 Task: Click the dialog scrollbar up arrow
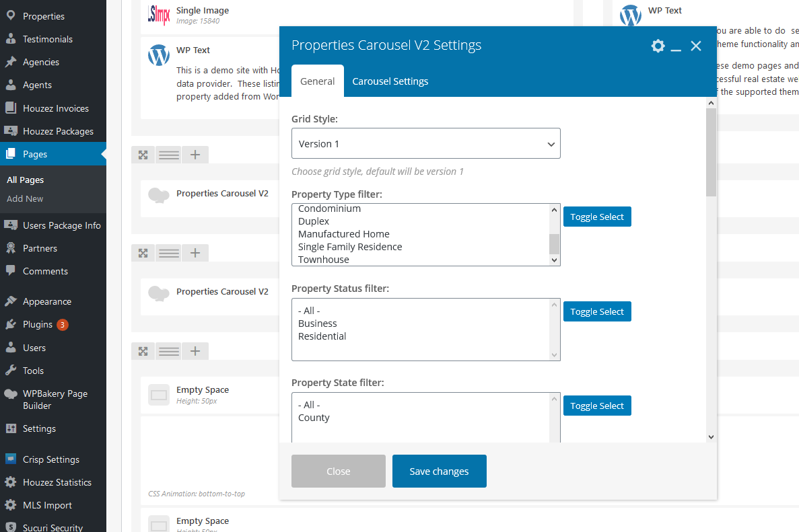click(711, 103)
